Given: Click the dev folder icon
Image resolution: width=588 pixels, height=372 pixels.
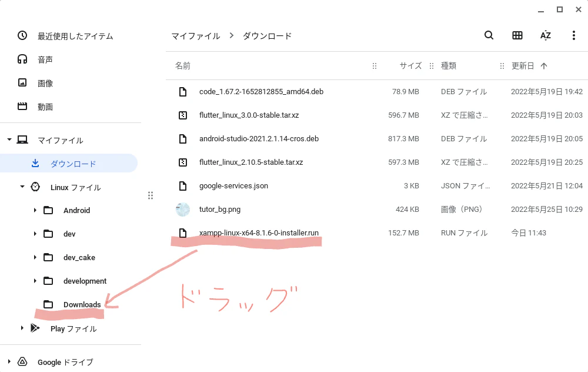Looking at the screenshot, I should click(48, 234).
